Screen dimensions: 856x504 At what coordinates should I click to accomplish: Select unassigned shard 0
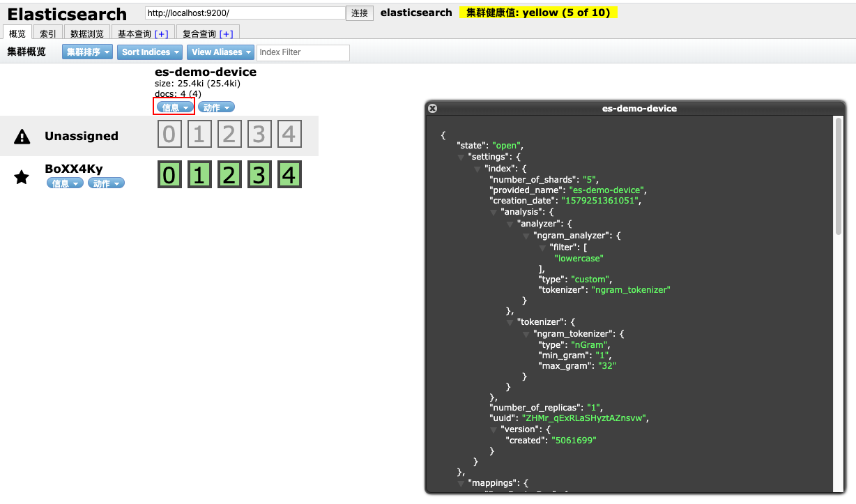pyautogui.click(x=170, y=134)
